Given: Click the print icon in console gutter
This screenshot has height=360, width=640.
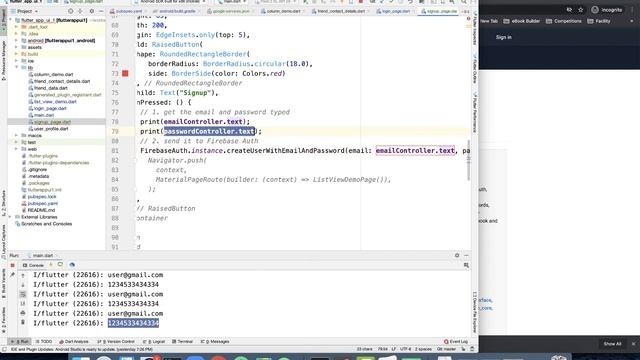Looking at the screenshot, I should tap(23, 313).
